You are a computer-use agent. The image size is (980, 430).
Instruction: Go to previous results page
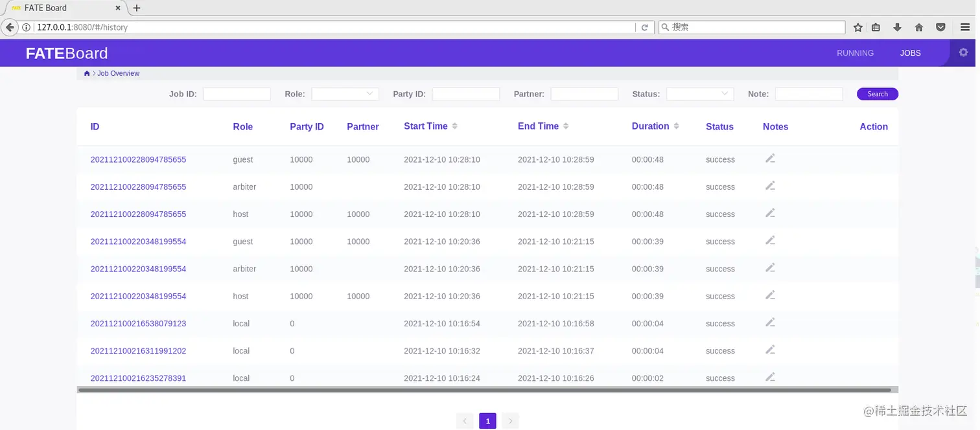pos(465,422)
